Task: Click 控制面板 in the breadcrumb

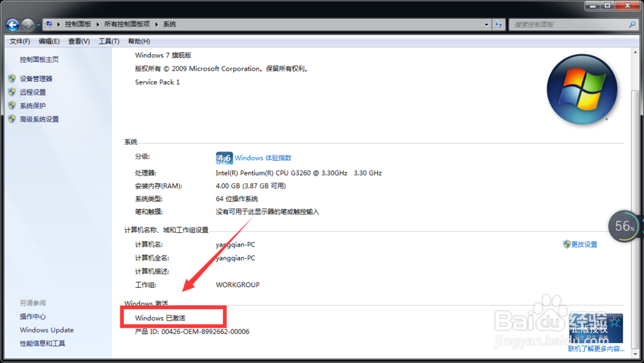Action: pos(78,24)
